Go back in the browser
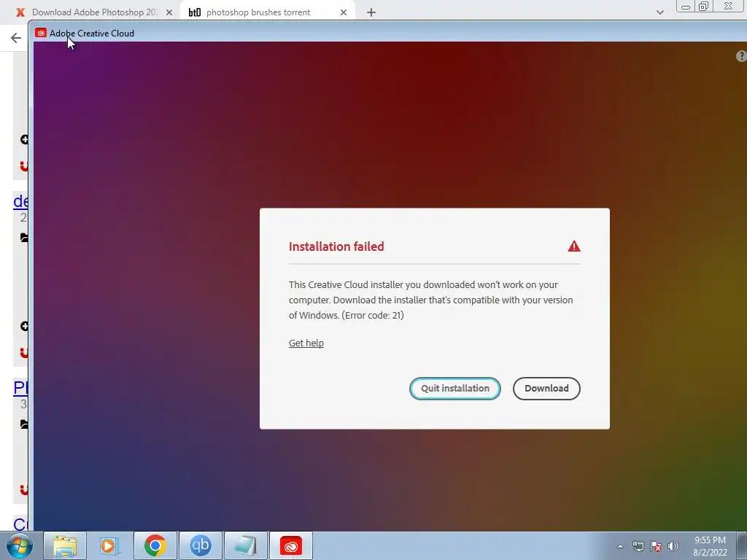The width and height of the screenshot is (747, 560). point(16,38)
